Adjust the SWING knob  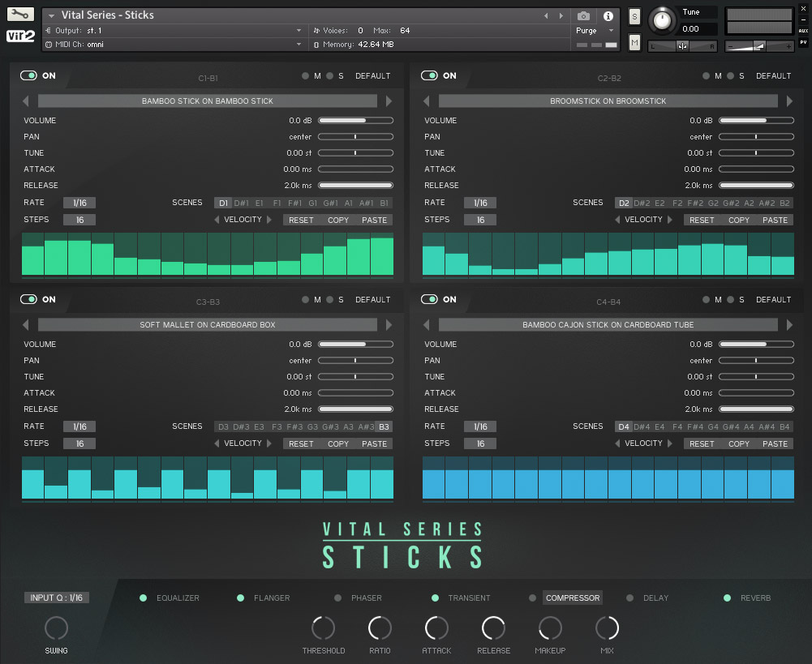[56, 628]
